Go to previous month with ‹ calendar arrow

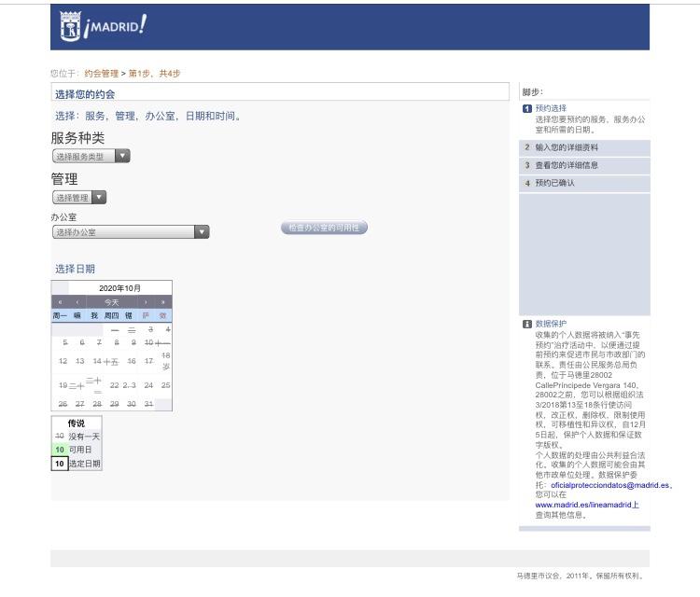pos(77,302)
